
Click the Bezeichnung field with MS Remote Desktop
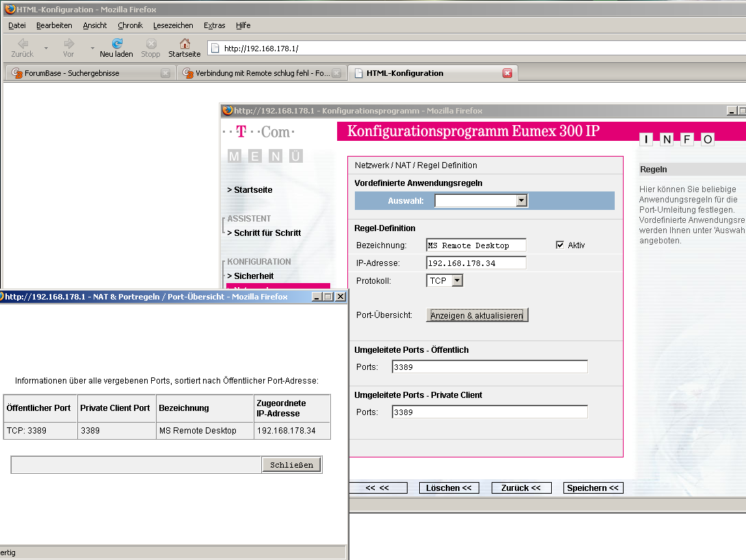476,245
